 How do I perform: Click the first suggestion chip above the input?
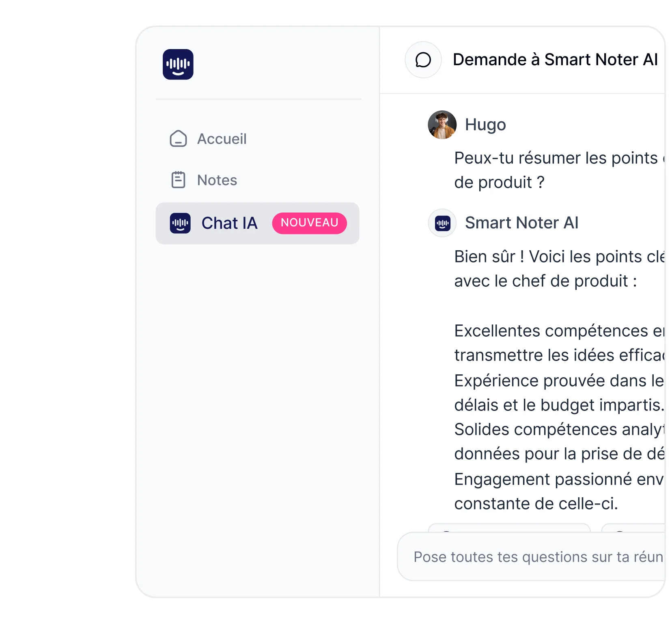pos(509,528)
